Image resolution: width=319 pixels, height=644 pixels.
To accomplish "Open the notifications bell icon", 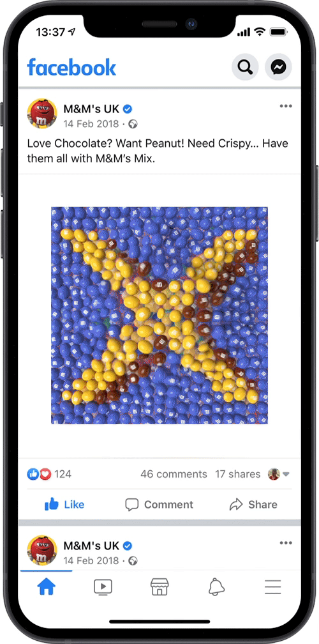I will (x=216, y=588).
